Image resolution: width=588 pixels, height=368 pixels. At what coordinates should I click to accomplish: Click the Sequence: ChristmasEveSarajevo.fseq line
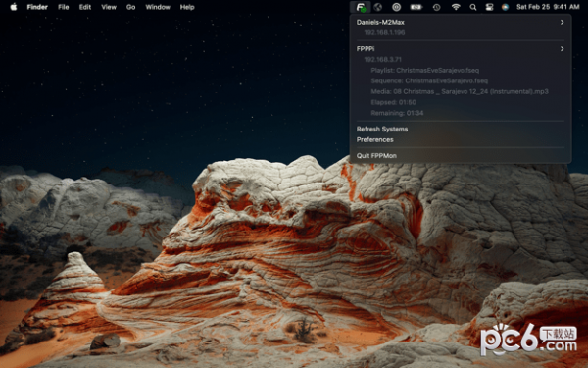(x=429, y=80)
